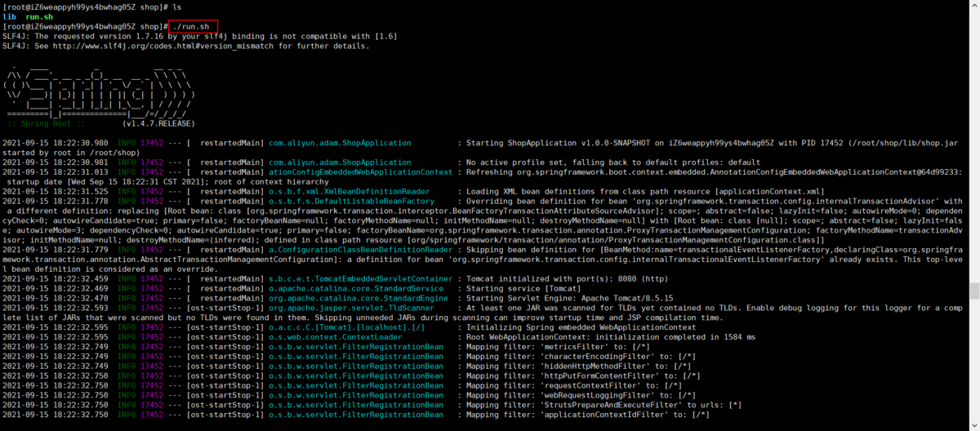Click logger 'o.apache.catalina.core.StandardService'

coord(356,291)
